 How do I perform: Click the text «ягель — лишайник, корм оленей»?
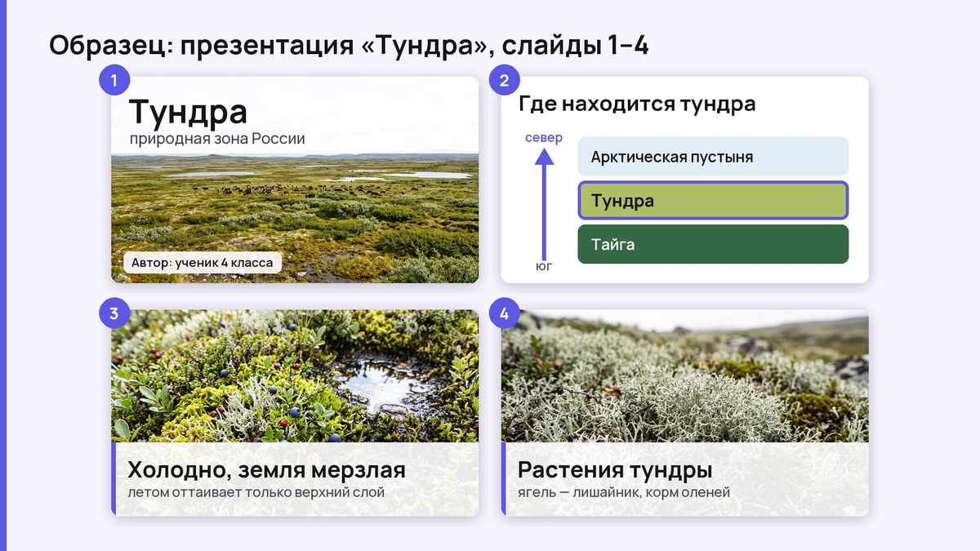coord(624,492)
